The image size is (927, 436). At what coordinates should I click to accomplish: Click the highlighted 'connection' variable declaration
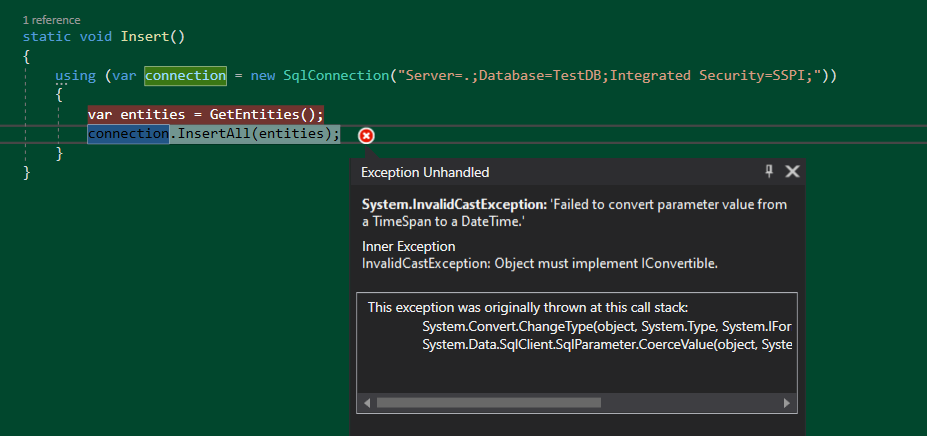[x=186, y=76]
